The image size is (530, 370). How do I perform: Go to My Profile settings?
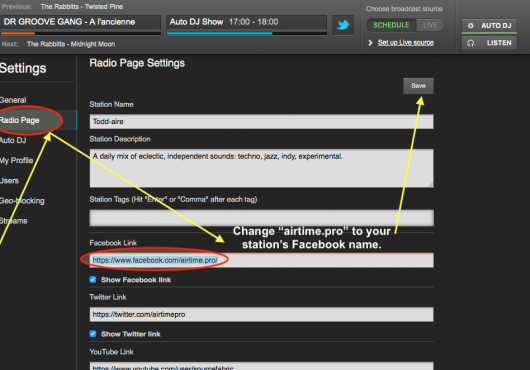point(17,160)
